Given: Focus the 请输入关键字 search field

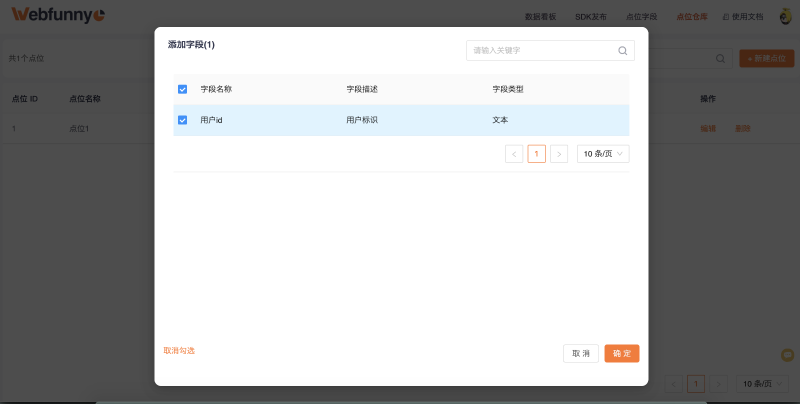Looking at the screenshot, I should point(551,50).
